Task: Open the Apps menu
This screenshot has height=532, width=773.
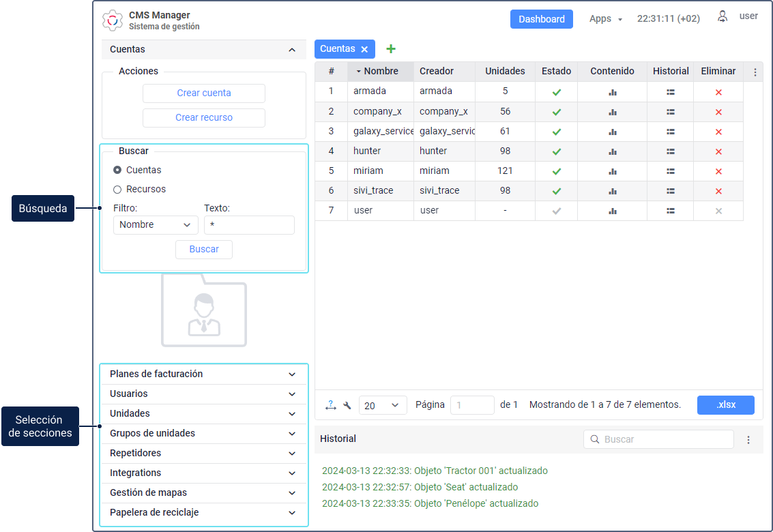Action: click(605, 19)
